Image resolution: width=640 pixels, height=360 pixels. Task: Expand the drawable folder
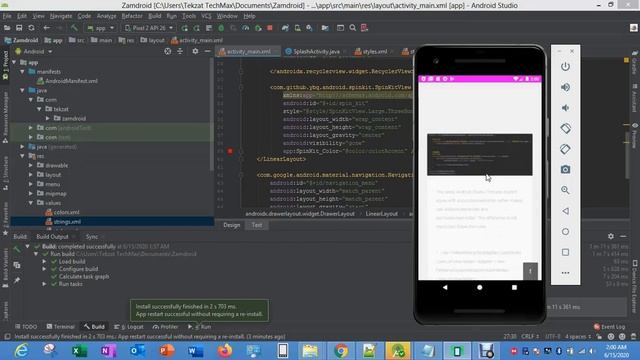tap(31, 165)
